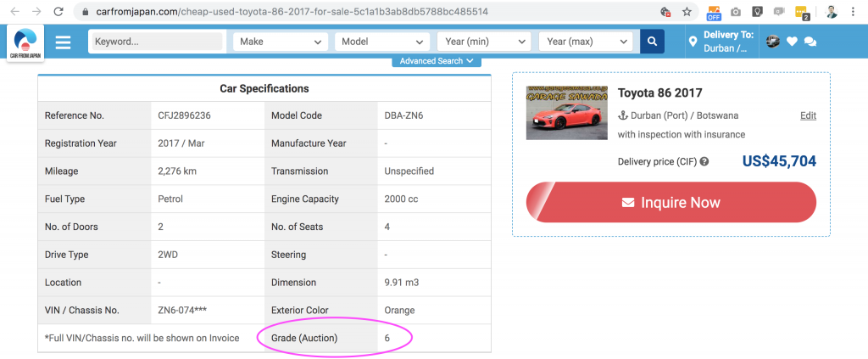The image size is (868, 359).
Task: Click the delivery location pin icon
Action: point(693,42)
